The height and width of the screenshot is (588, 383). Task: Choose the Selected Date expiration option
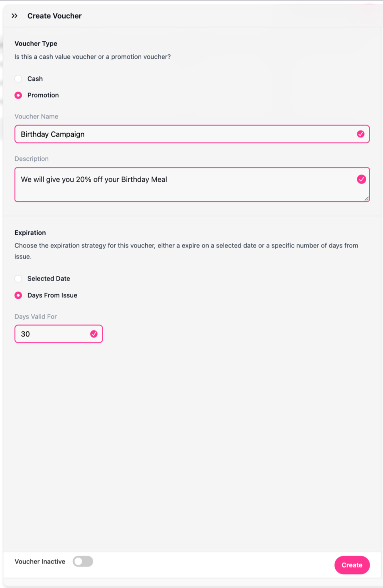click(18, 279)
